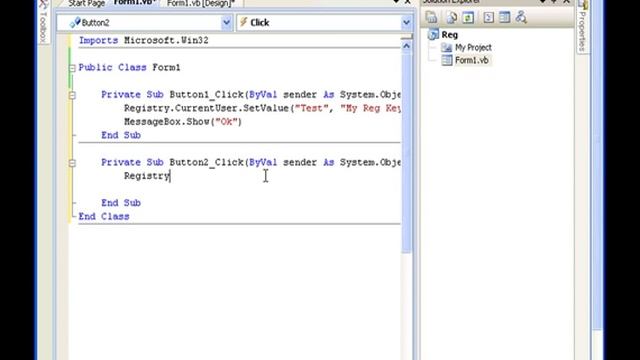
Task: Click the Reg project icon
Action: coord(433,35)
